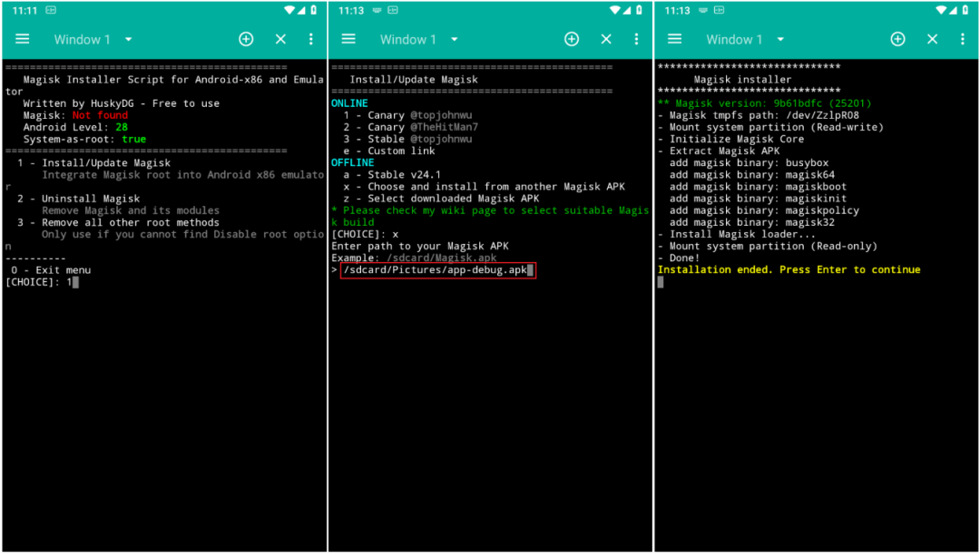Click 'z - Select downloaded Magisk APK'

(x=441, y=198)
